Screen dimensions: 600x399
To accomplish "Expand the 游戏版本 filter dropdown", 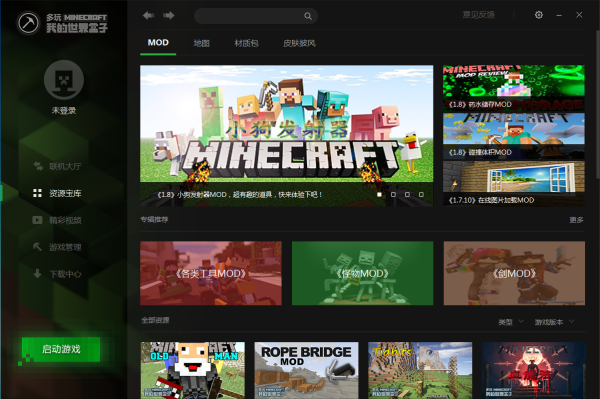I will [x=554, y=322].
